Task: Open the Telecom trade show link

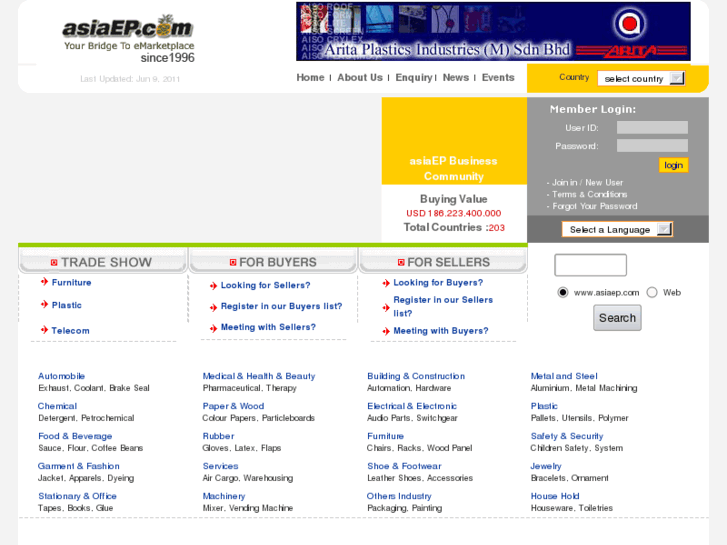Action: coord(70,331)
